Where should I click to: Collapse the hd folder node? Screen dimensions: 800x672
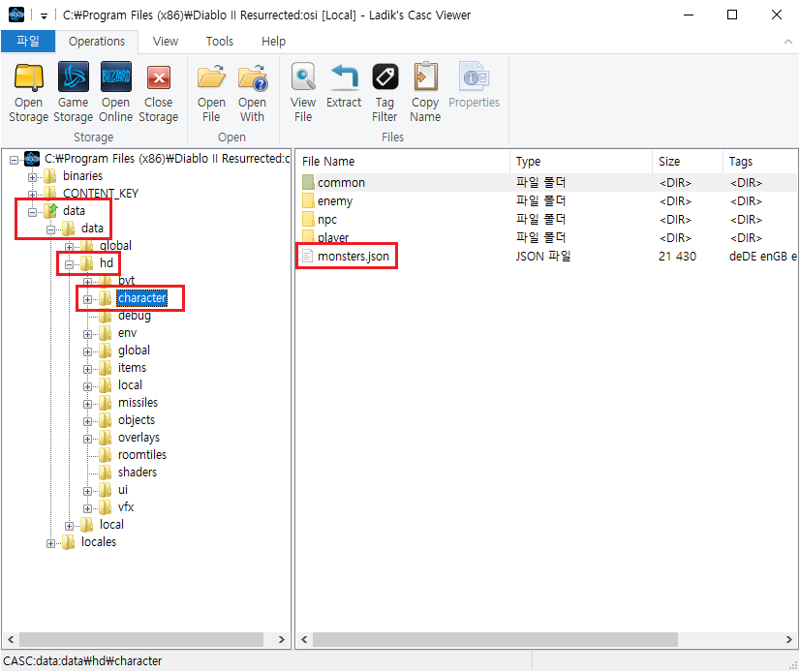(69, 264)
